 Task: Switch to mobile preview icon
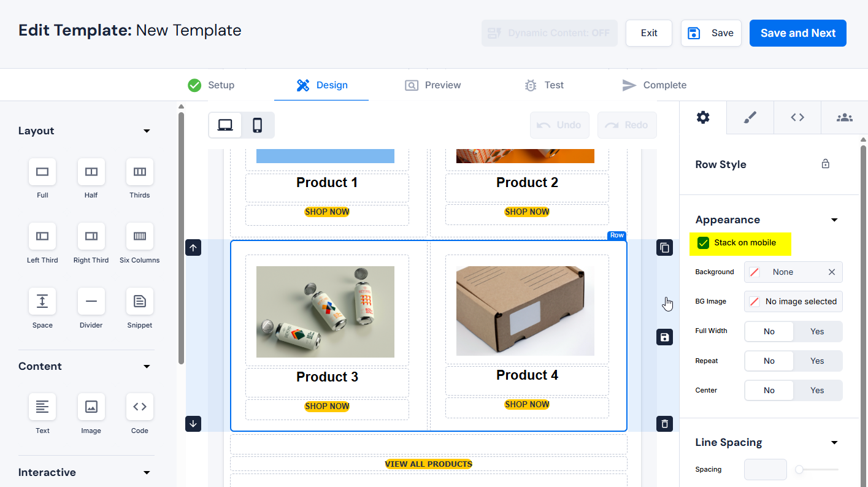click(x=258, y=125)
